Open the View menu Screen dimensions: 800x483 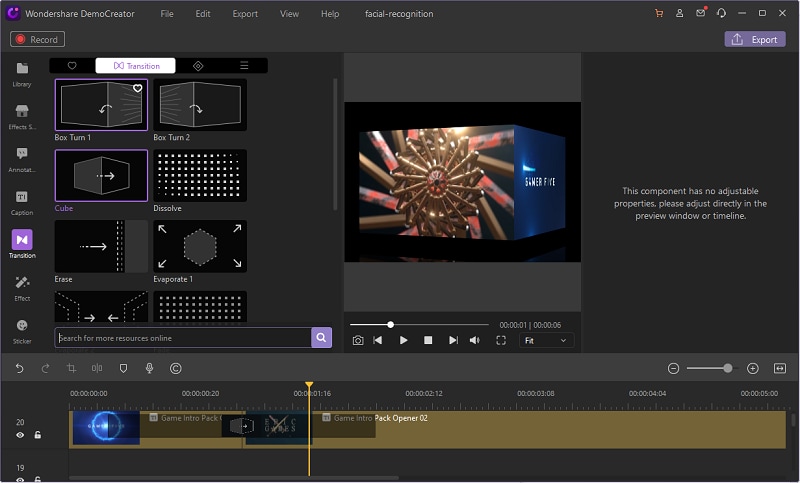[289, 14]
